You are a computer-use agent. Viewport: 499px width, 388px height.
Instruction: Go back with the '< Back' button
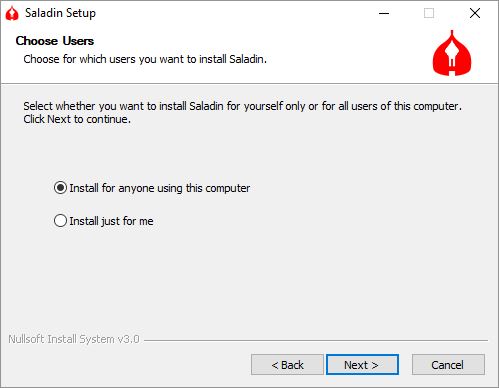coord(287,365)
